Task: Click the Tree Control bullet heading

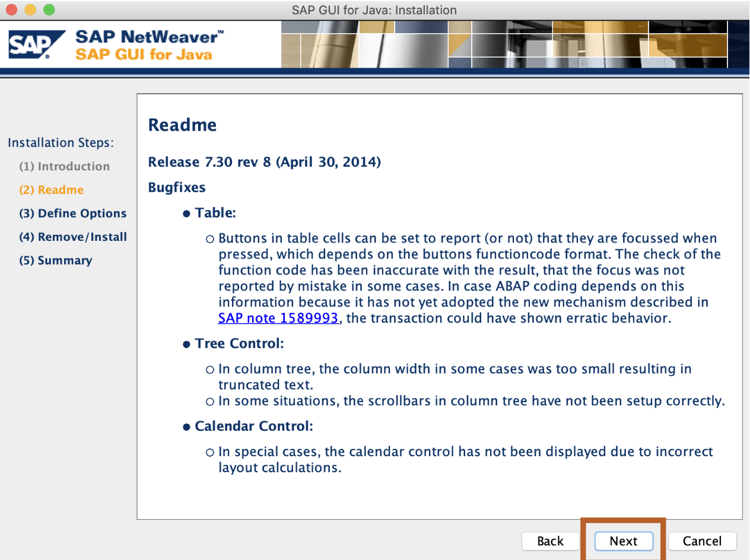Action: (239, 343)
